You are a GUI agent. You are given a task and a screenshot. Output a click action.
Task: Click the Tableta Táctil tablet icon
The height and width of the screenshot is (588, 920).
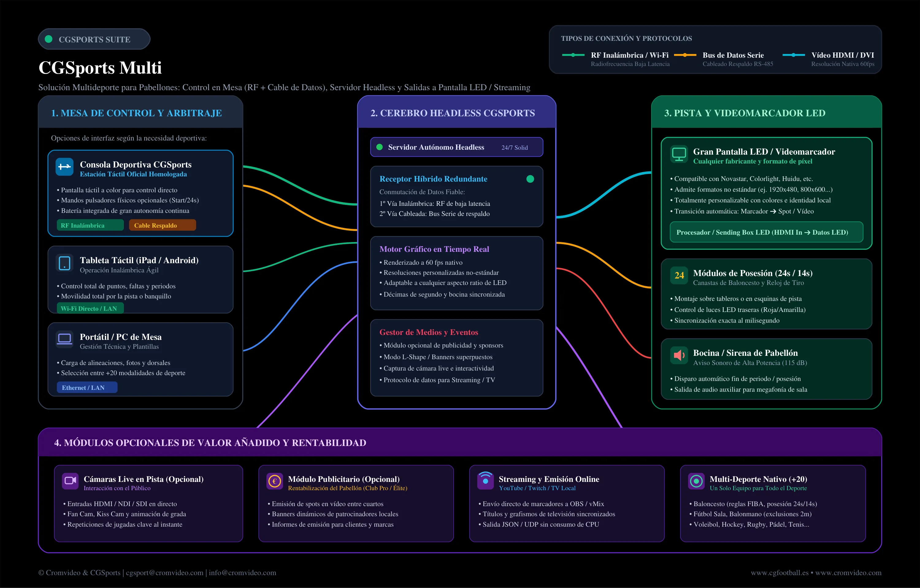click(64, 263)
